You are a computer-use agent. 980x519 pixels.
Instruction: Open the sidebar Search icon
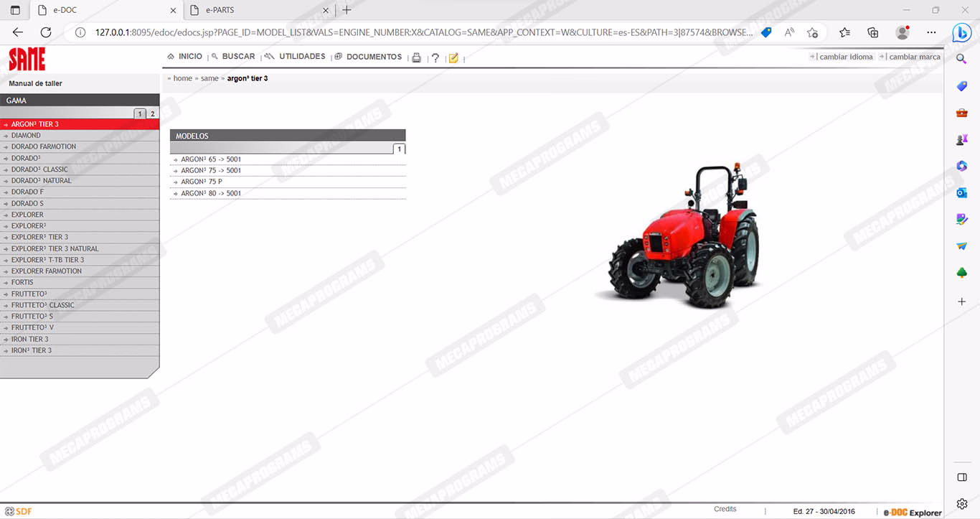click(962, 59)
